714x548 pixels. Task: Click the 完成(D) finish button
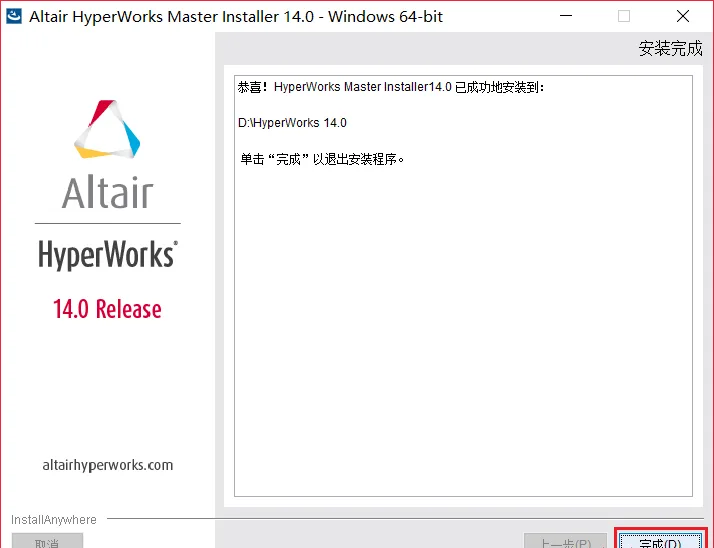tap(660, 541)
